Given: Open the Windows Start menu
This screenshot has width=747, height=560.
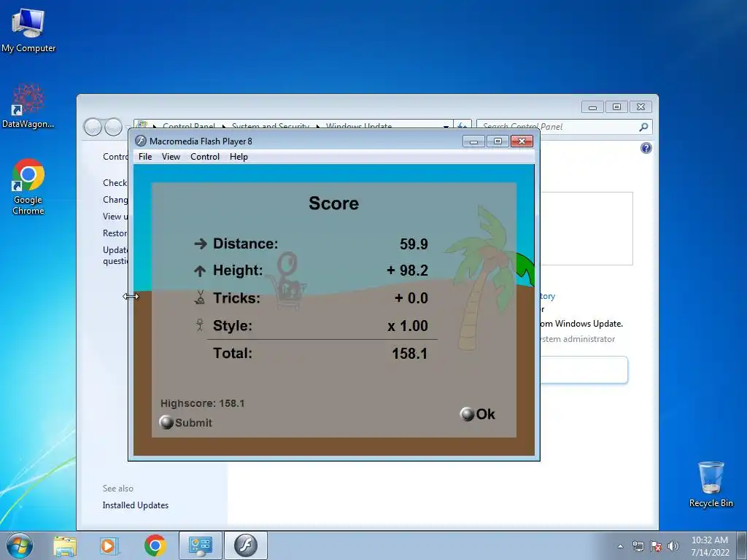Looking at the screenshot, I should 20,545.
